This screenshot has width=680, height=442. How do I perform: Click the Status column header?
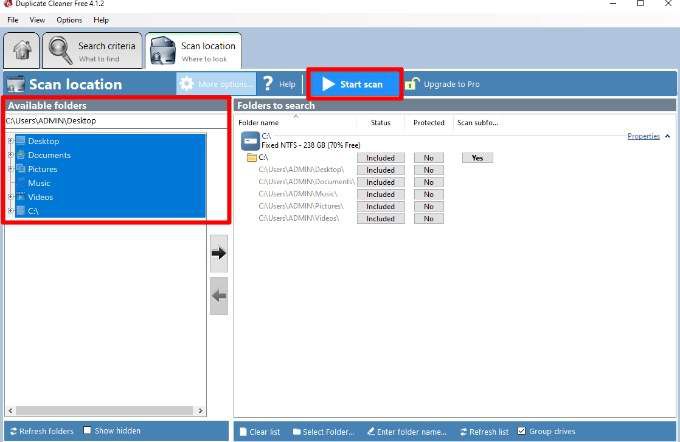[380, 123]
